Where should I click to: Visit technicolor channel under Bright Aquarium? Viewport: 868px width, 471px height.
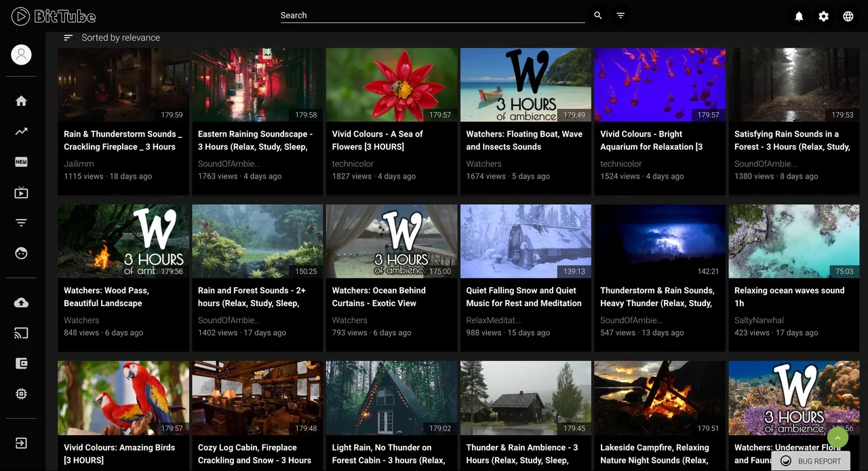(x=620, y=164)
